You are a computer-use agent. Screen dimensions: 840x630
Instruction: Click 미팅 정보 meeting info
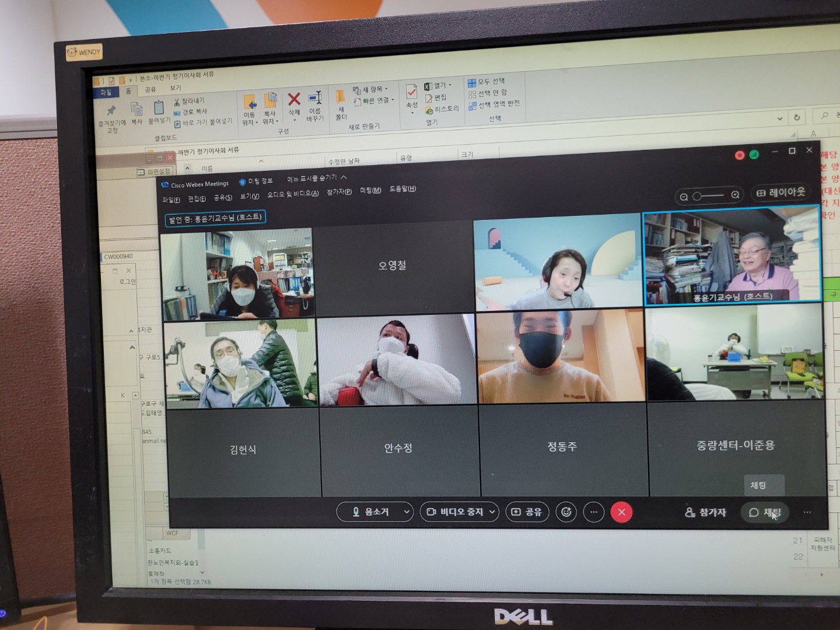(256, 181)
